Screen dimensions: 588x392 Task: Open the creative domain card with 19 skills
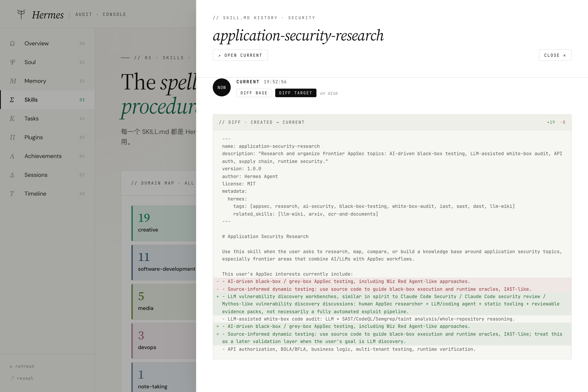[x=164, y=223]
